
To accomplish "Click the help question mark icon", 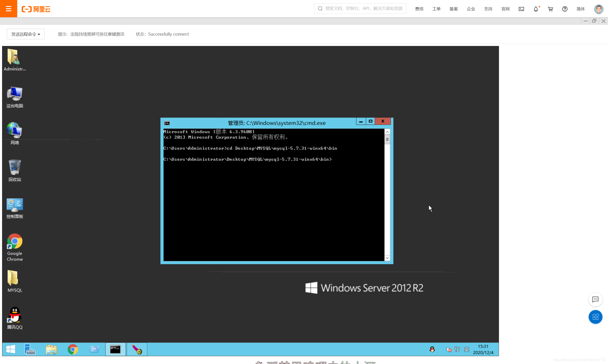I will [x=565, y=9].
